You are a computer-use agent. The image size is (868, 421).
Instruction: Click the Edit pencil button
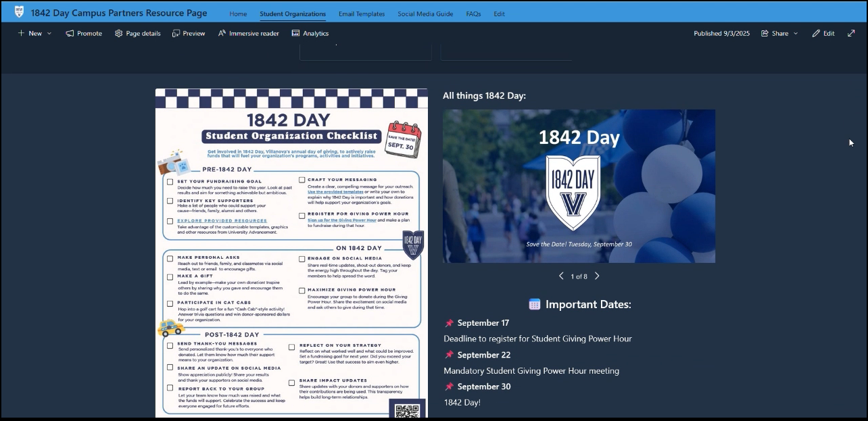point(823,33)
